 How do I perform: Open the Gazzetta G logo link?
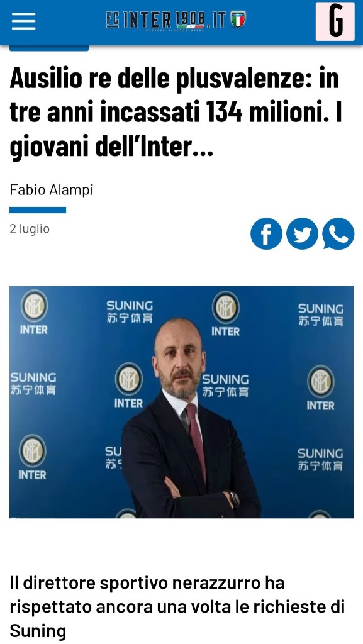coord(335,21)
